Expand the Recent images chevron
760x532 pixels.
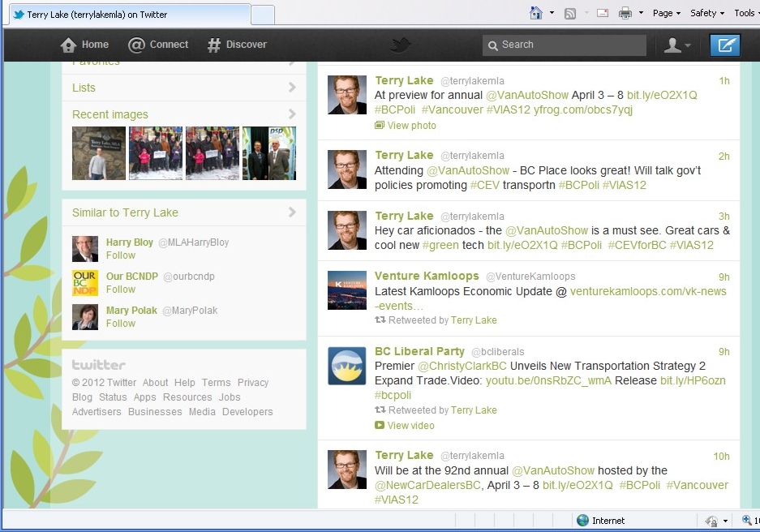292,114
